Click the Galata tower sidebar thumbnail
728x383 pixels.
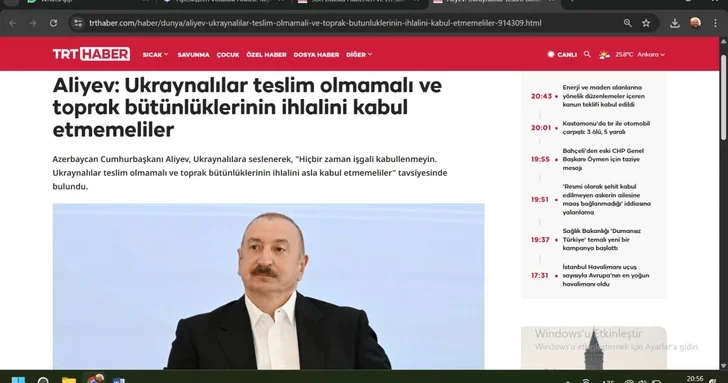[x=594, y=348]
